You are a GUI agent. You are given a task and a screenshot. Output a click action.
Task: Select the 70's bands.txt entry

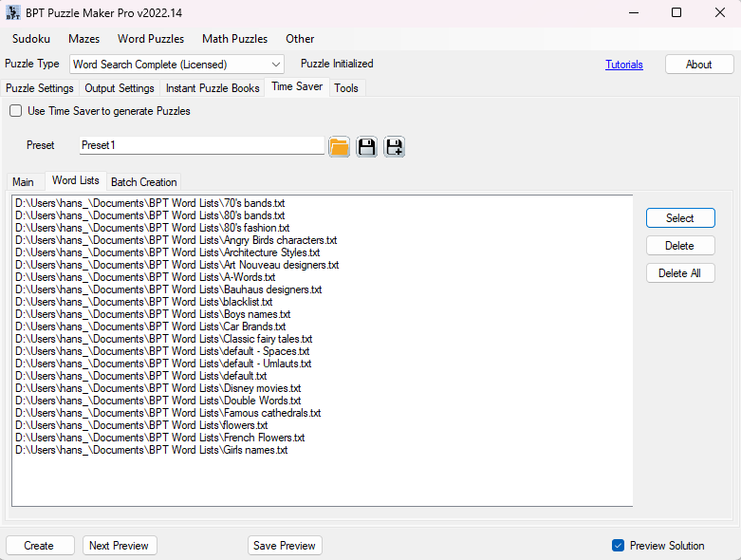pos(150,203)
